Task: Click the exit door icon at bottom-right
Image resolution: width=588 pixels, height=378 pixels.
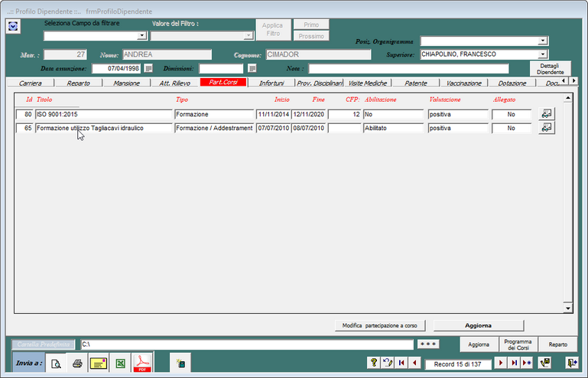Action: point(572,363)
